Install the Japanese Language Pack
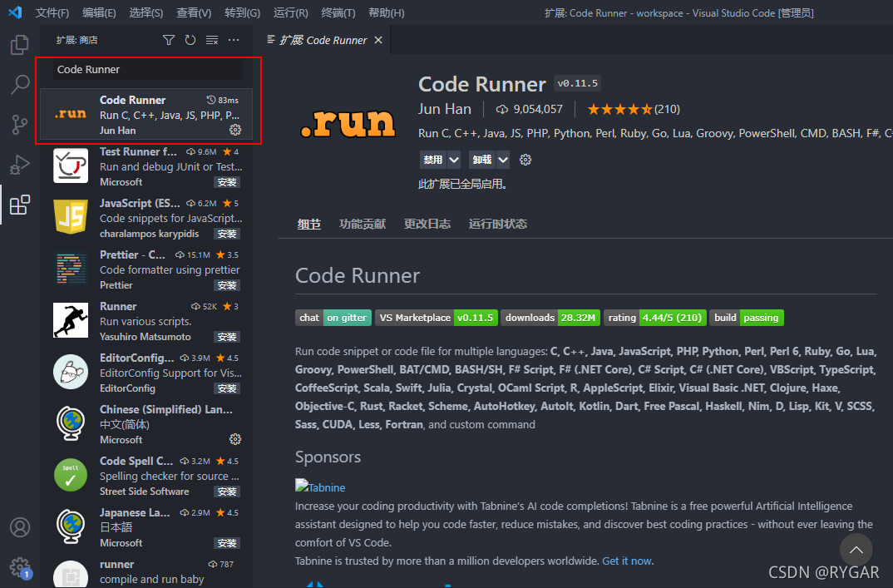This screenshot has width=893, height=588. point(227,543)
